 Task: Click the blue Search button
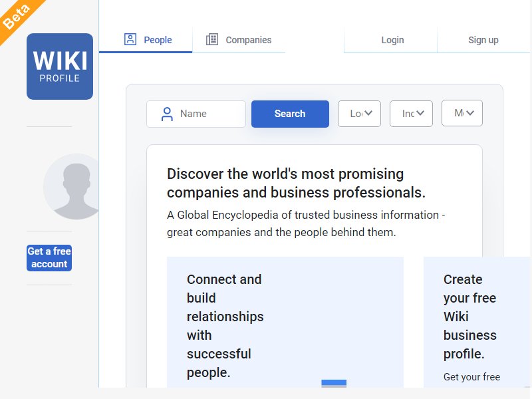point(290,114)
